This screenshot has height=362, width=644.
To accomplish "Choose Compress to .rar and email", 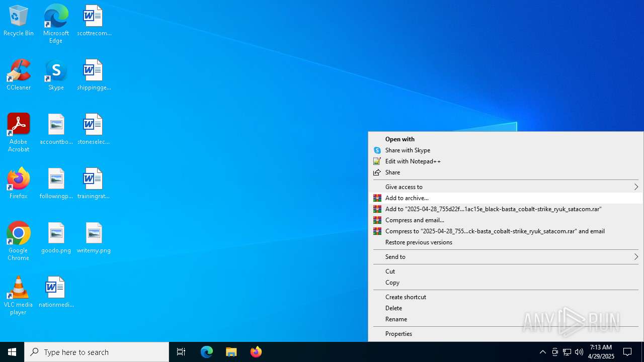I will [506, 231].
